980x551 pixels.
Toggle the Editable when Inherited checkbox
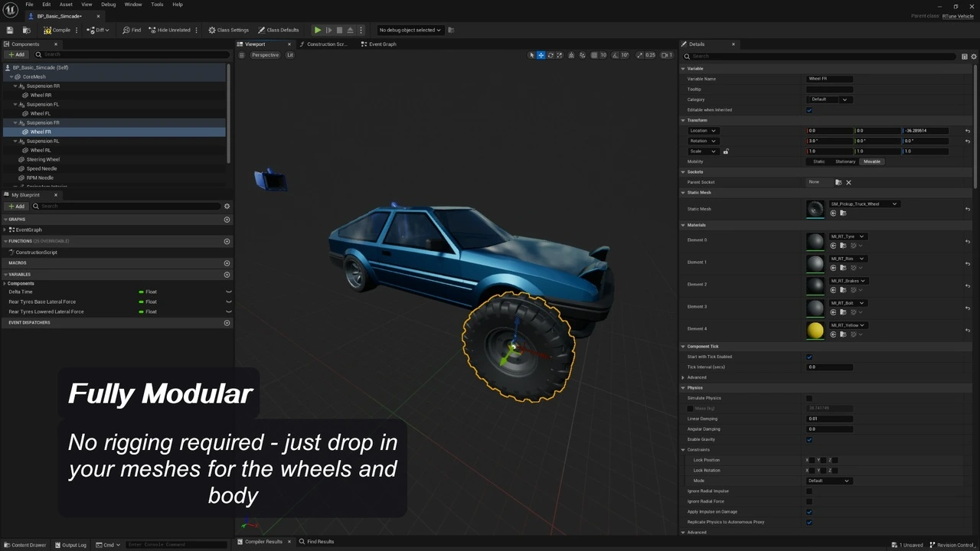809,110
